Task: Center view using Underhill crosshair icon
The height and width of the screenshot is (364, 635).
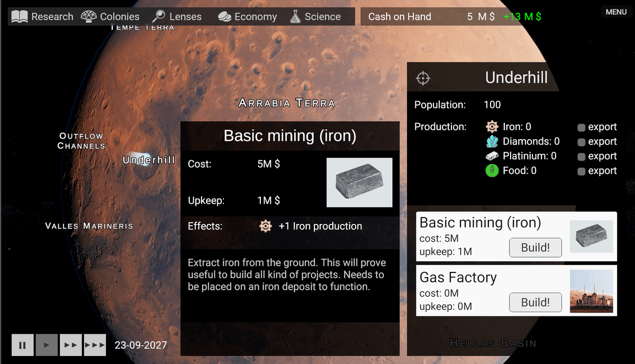Action: (423, 78)
